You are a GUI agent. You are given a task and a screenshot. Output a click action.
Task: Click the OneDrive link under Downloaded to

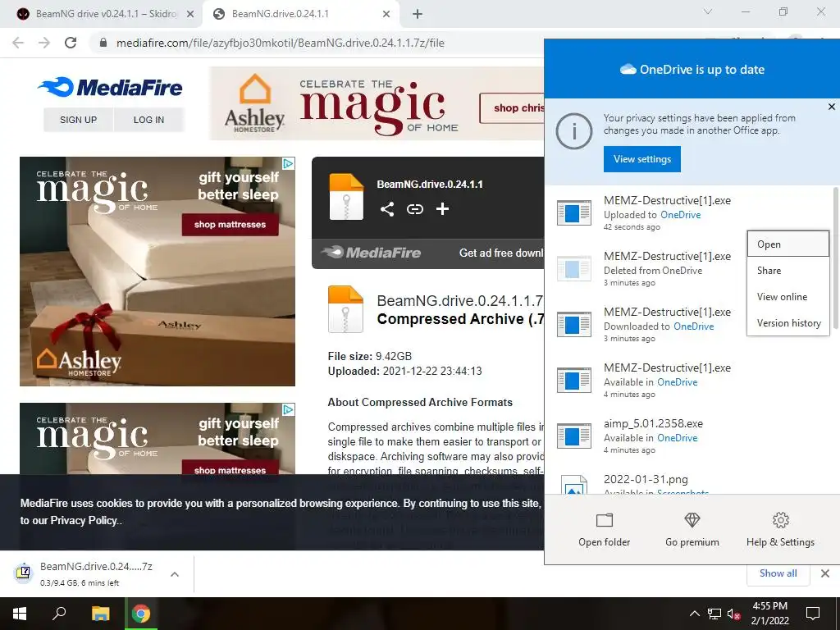[693, 326]
